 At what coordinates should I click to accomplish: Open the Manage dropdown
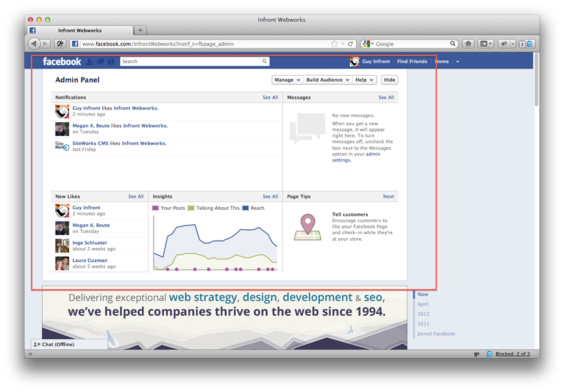point(288,80)
